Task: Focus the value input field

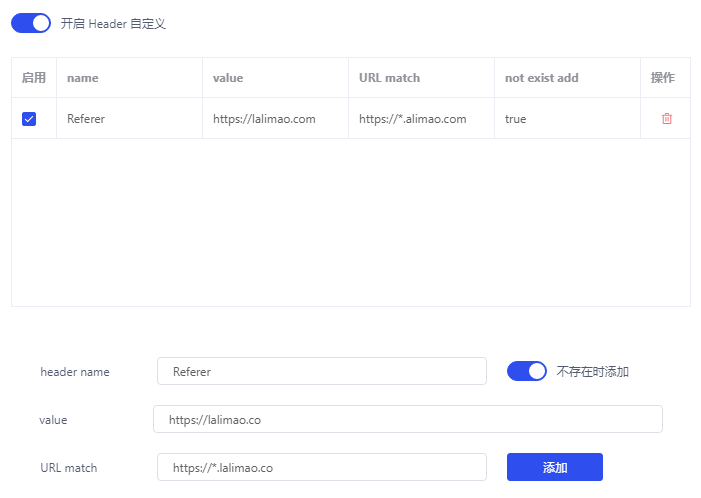Action: [408, 419]
